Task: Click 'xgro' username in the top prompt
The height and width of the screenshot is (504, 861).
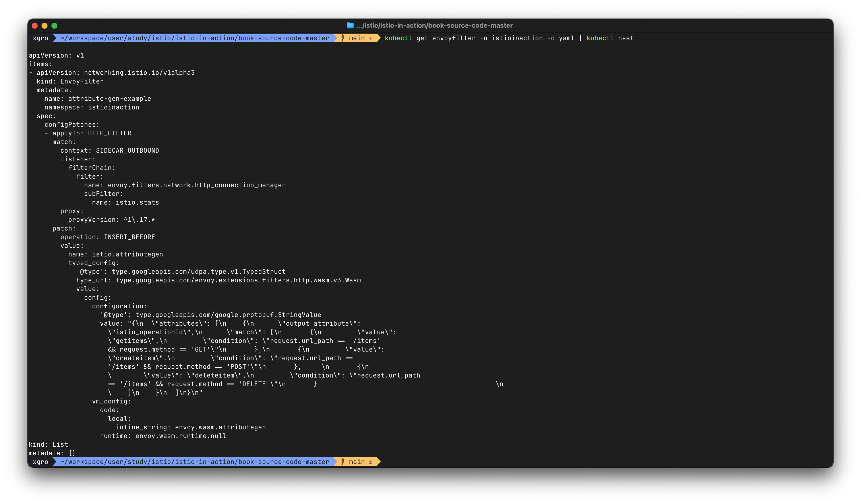Action: coord(40,38)
